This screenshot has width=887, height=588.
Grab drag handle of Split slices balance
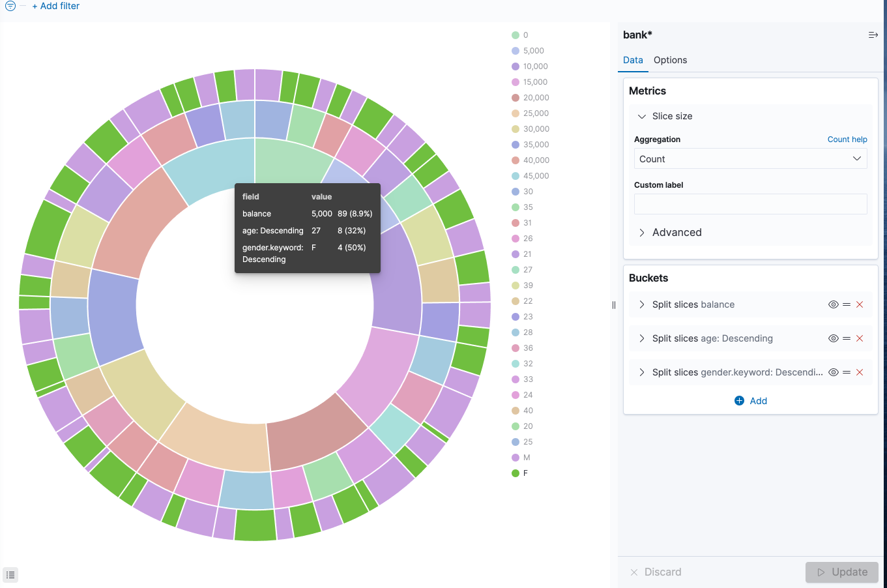coord(847,304)
